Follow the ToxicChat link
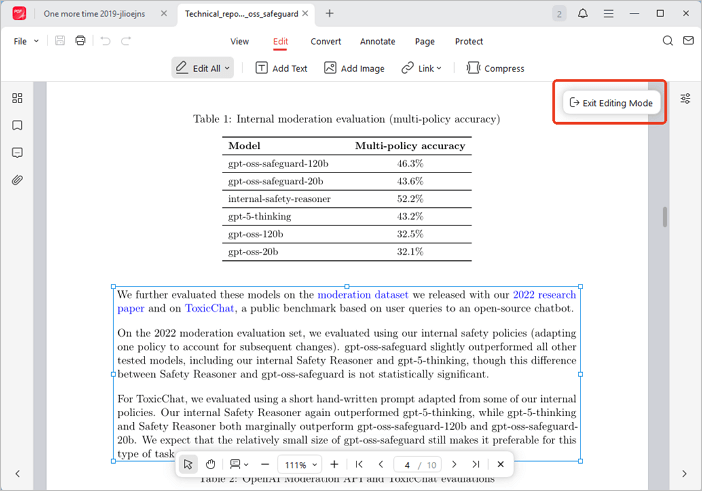 (210, 308)
